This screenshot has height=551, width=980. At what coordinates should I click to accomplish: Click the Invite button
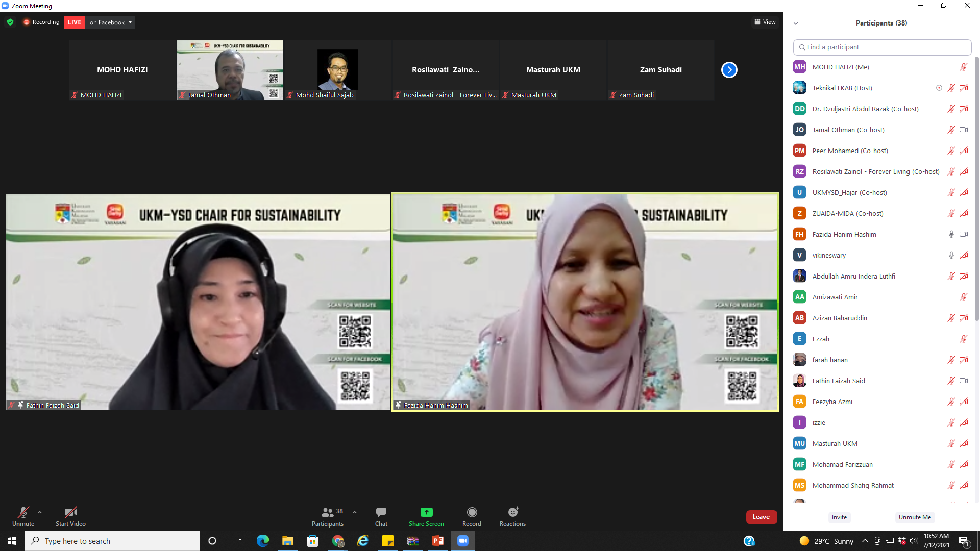(x=839, y=517)
